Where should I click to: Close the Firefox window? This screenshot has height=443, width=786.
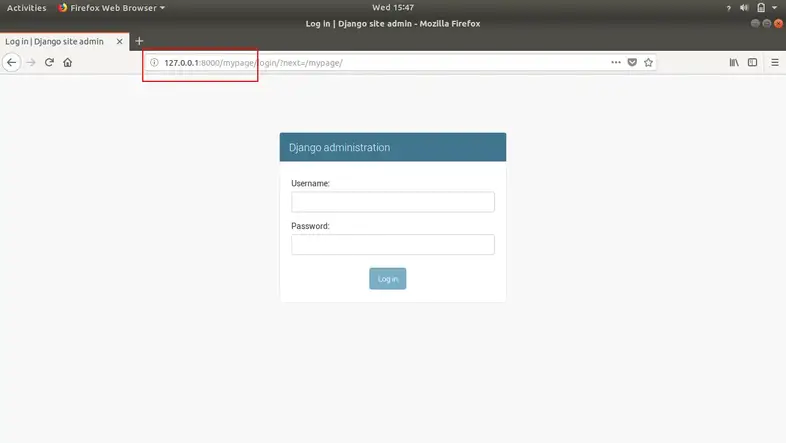[x=778, y=24]
